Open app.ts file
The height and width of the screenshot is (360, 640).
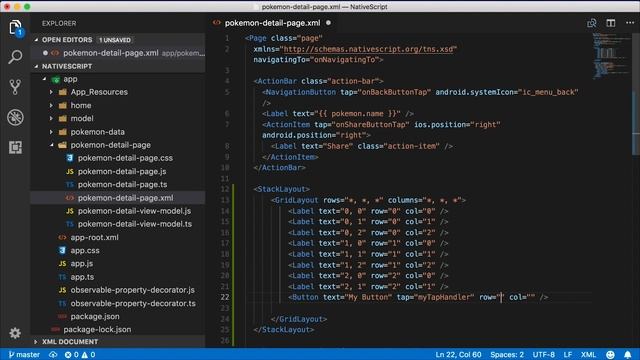point(82,277)
